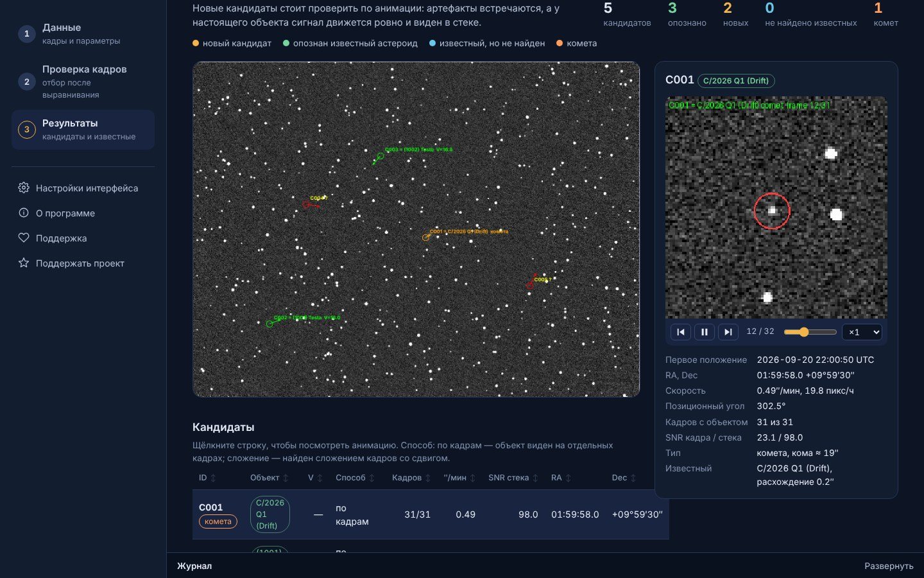Open step 3 Результаты
The height and width of the screenshot is (578, 924).
pos(83,129)
